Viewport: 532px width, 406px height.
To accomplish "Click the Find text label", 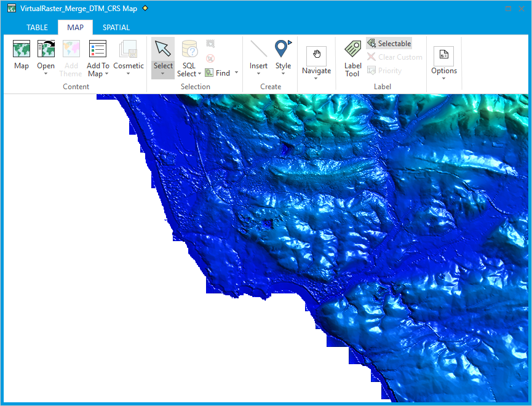I will coord(223,73).
